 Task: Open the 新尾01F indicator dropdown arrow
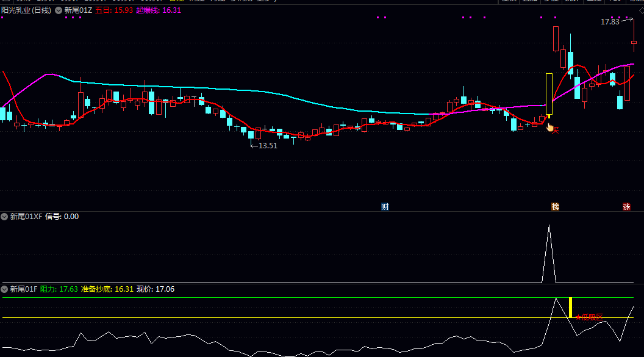pyautogui.click(x=4, y=289)
